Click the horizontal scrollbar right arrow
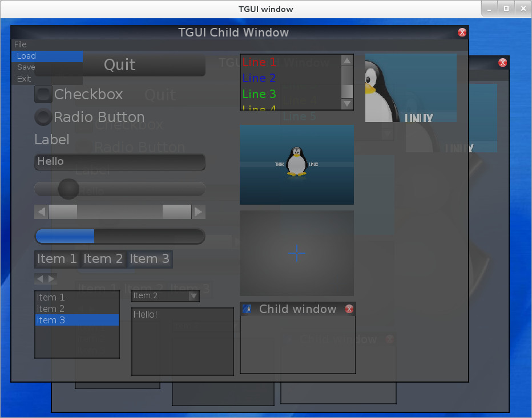This screenshot has width=532, height=418. point(199,212)
